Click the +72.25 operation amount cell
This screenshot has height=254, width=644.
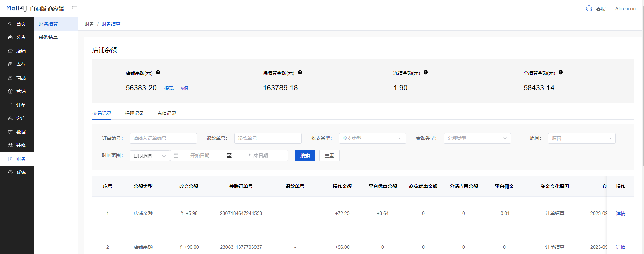tap(342, 213)
